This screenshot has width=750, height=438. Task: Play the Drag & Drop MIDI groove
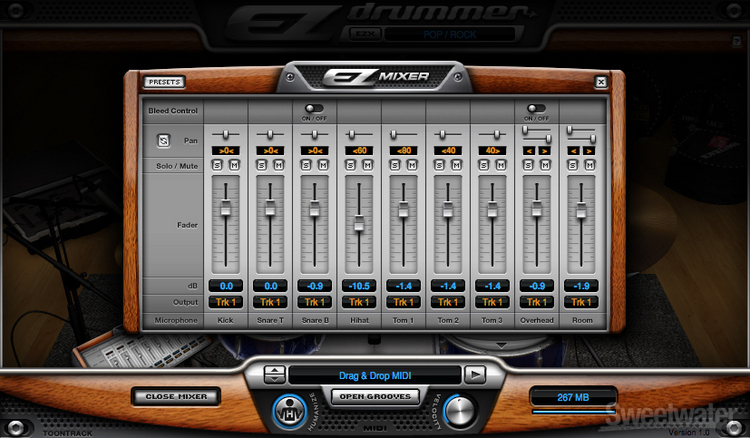pyautogui.click(x=475, y=375)
